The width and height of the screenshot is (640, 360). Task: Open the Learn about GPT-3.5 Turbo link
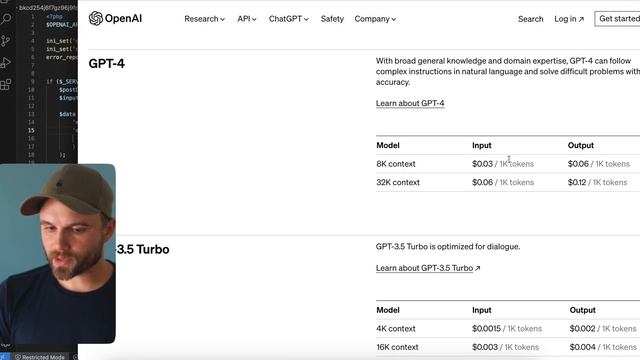pos(428,268)
